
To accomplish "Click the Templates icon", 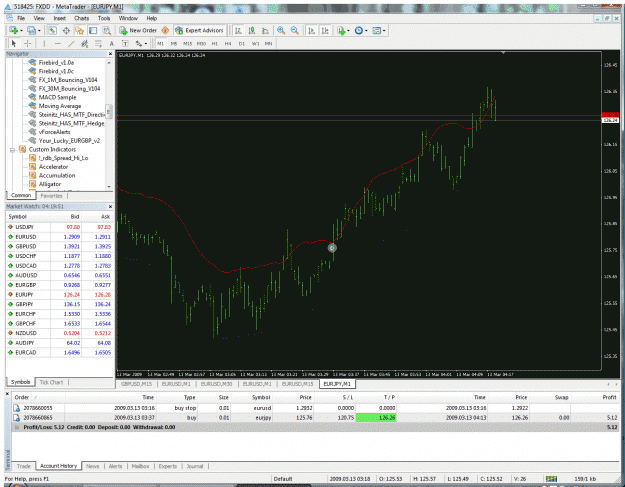I will [x=376, y=30].
